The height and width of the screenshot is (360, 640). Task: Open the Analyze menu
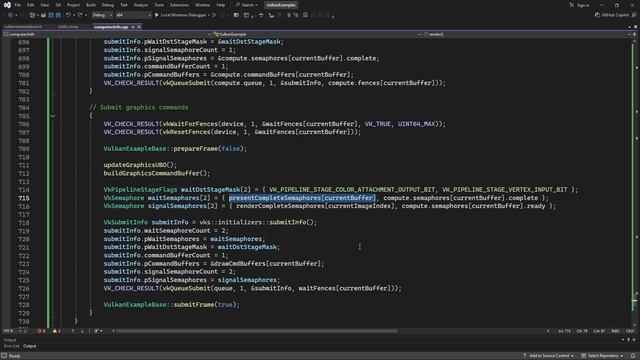141,5
